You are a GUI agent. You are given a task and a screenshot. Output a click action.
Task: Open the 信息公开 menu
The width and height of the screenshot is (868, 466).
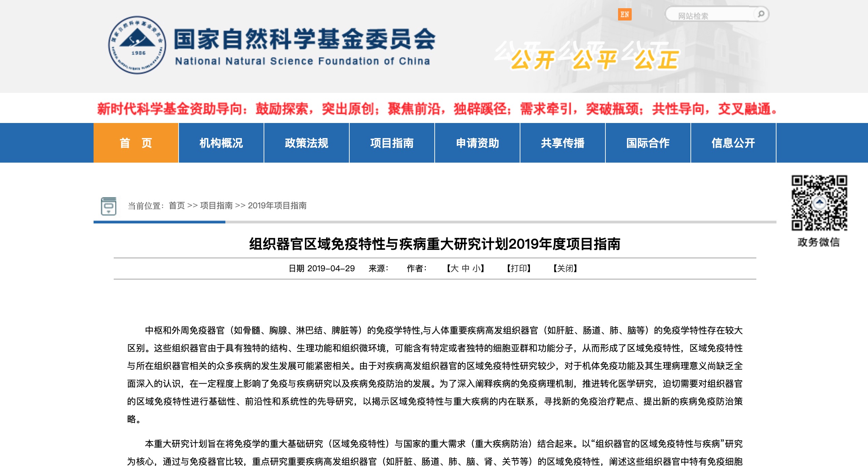pyautogui.click(x=733, y=143)
